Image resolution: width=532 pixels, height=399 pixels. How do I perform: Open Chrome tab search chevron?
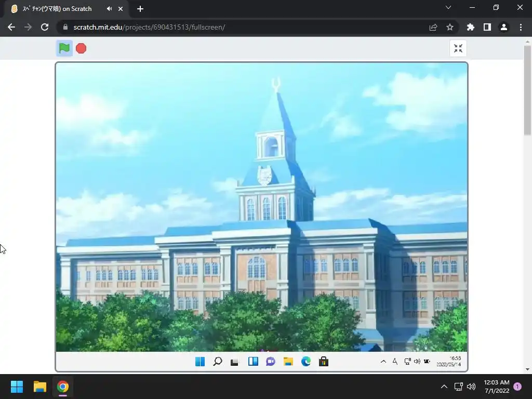point(448,7)
